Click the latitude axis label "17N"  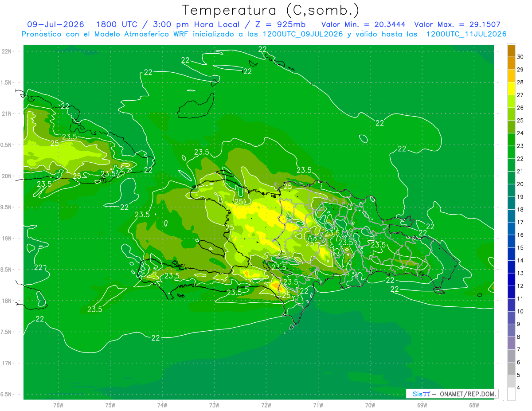pos(7,363)
